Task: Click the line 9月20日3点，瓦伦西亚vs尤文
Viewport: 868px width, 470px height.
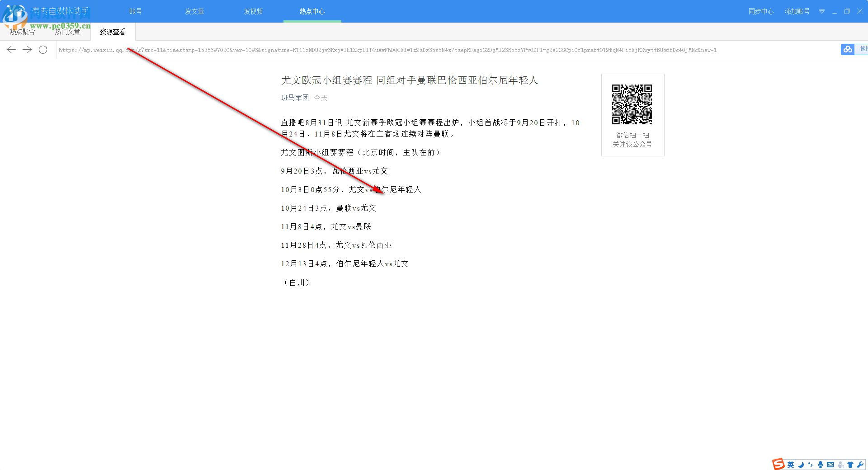Action: point(335,171)
